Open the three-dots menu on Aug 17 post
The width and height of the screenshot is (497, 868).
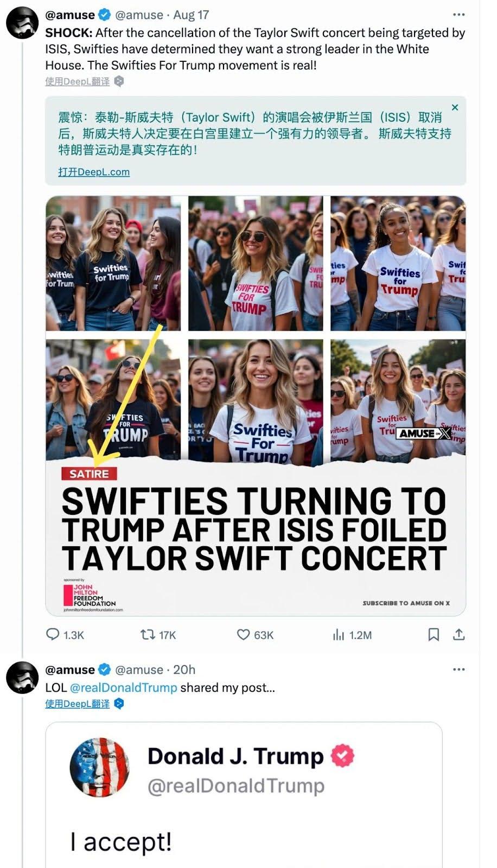click(458, 15)
